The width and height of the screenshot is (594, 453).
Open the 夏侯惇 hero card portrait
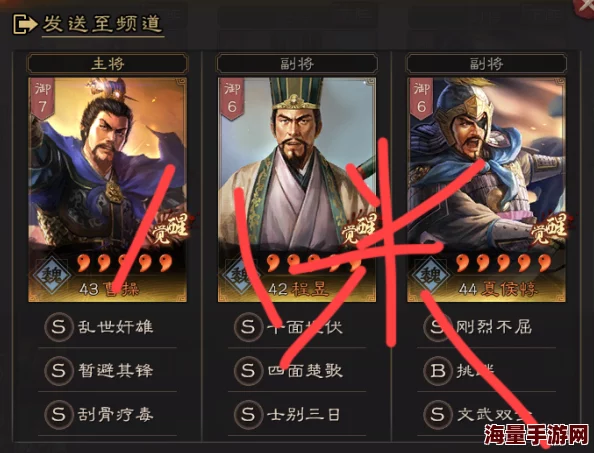click(x=486, y=189)
